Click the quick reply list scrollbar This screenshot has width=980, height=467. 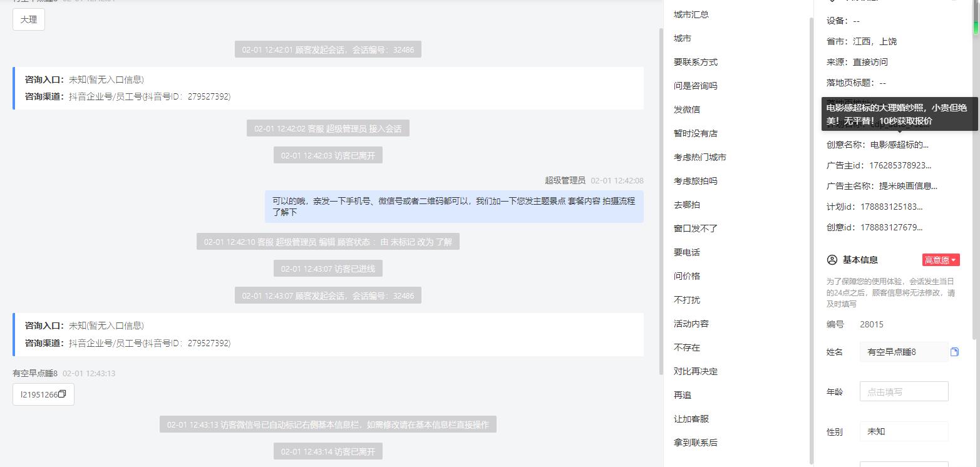(x=812, y=238)
